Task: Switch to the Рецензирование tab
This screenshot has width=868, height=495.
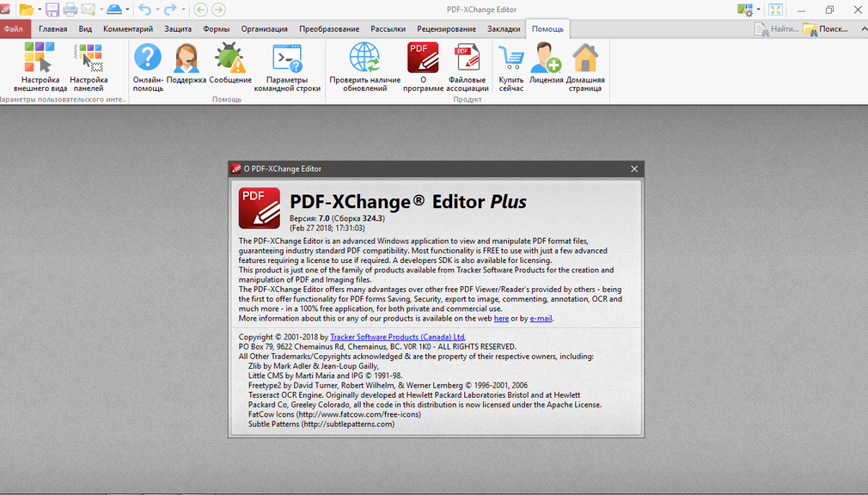Action: pyautogui.click(x=446, y=29)
